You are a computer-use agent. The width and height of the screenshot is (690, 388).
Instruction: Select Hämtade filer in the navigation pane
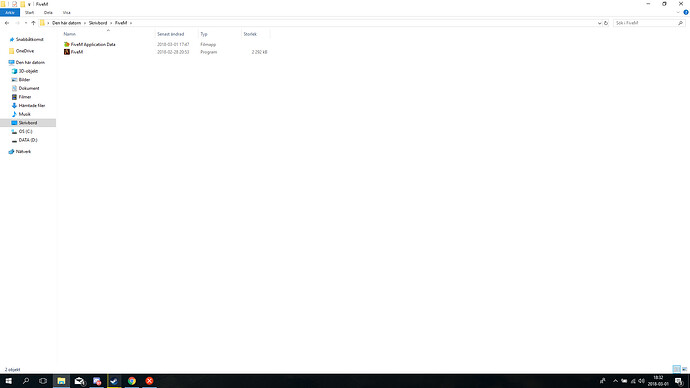click(x=32, y=106)
